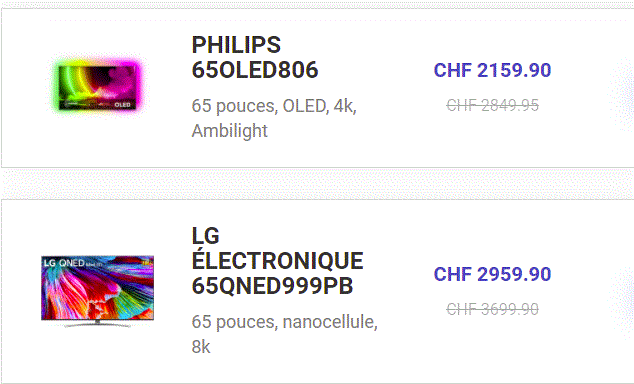Click the 8k resolution text

click(201, 347)
